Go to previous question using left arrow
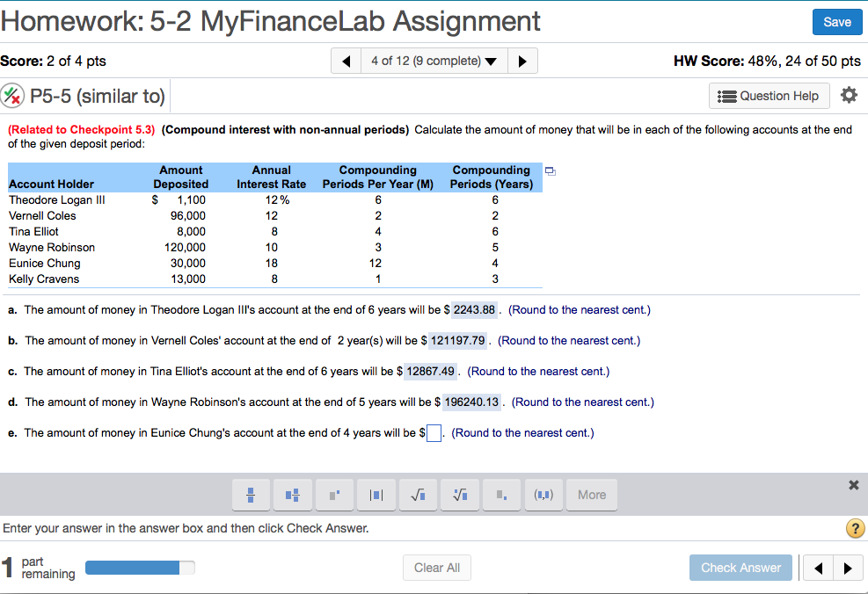 coord(346,61)
